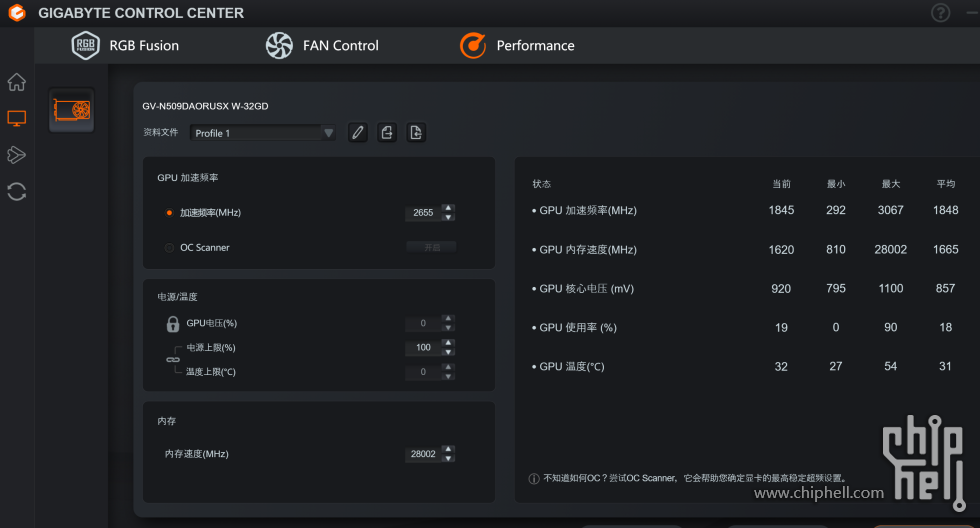The width and height of the screenshot is (980, 528).
Task: Click the fan icon beside FAN Control
Action: click(279, 46)
